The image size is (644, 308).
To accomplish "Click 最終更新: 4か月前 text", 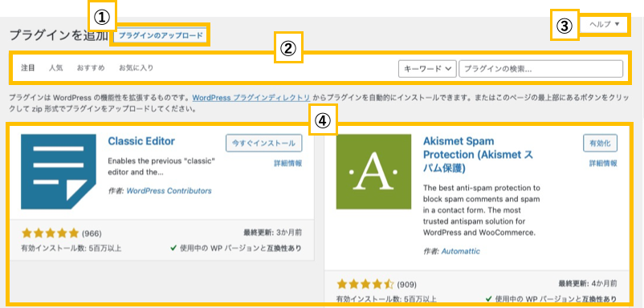I will click(x=588, y=283).
